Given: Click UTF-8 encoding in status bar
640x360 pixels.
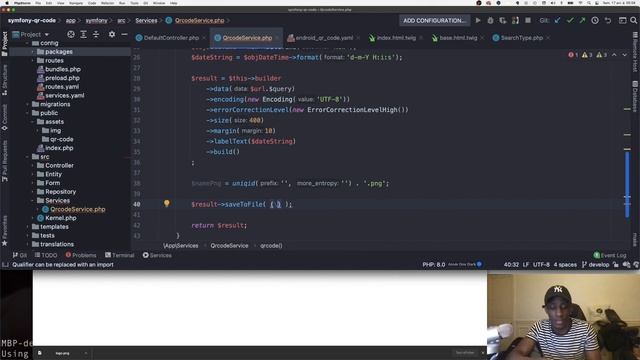Looking at the screenshot, I should 541,265.
